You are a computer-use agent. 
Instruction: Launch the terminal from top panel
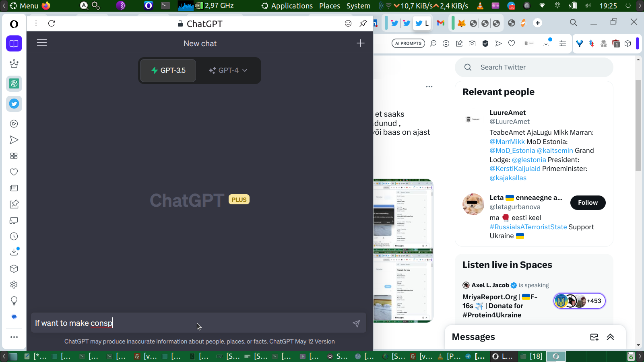tap(165, 6)
